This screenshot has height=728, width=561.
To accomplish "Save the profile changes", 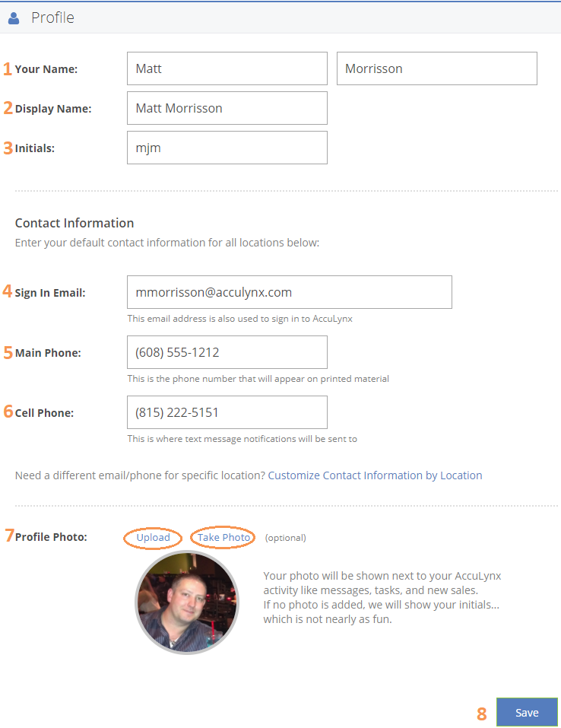I will (527, 712).
